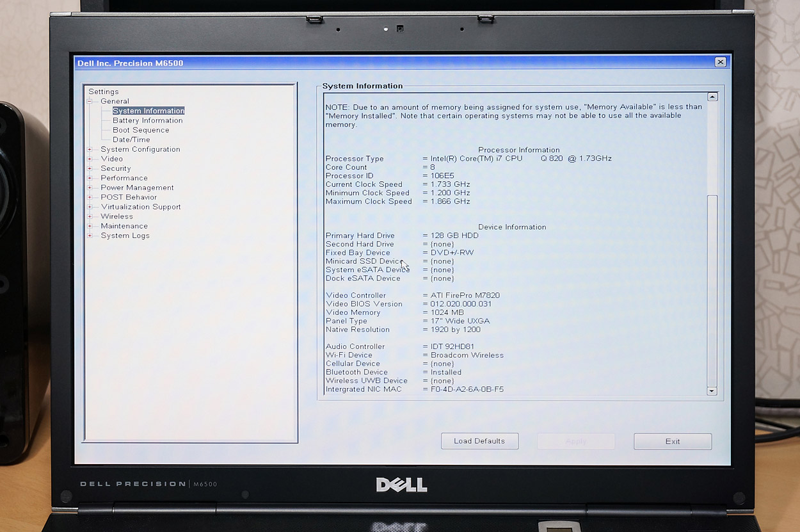The image size is (800, 532).
Task: Click the Wireless UWB Device row
Action: coord(390,381)
